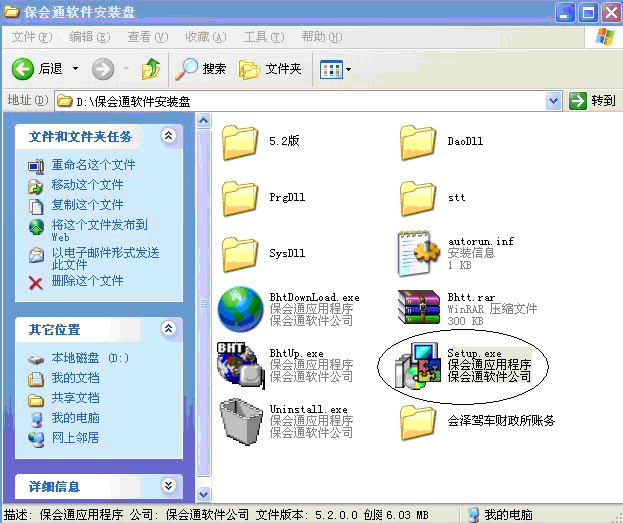Click the 6.03 MB status bar value
The height and width of the screenshot is (523, 623).
point(407,515)
